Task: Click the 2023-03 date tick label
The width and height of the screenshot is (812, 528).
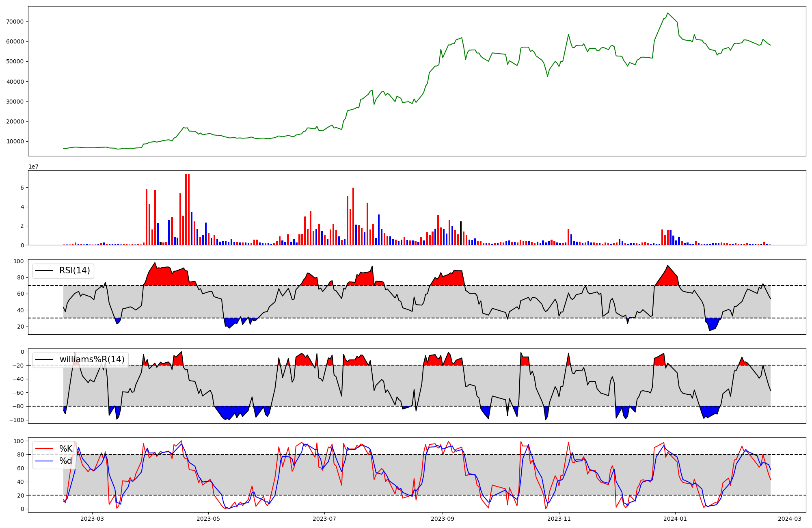Action: click(x=92, y=519)
